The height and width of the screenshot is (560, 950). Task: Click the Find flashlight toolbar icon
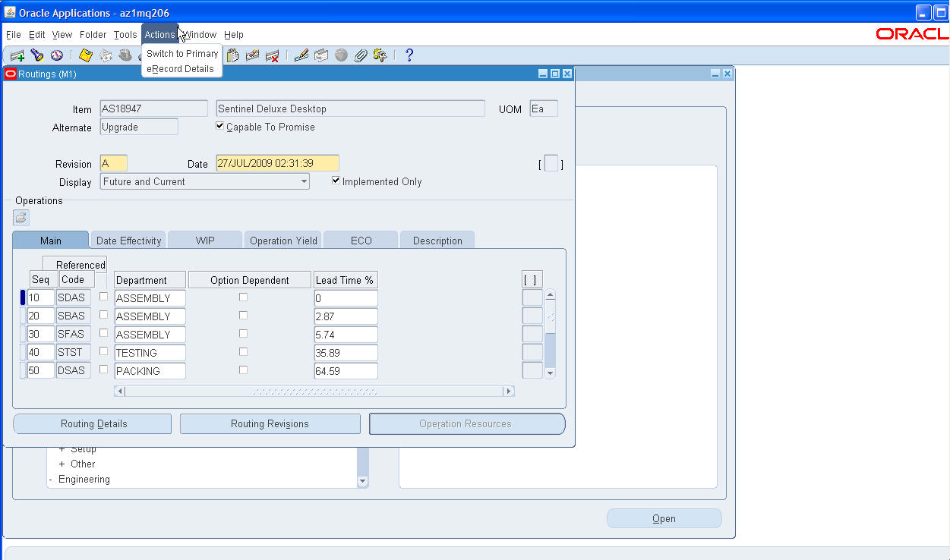point(36,55)
